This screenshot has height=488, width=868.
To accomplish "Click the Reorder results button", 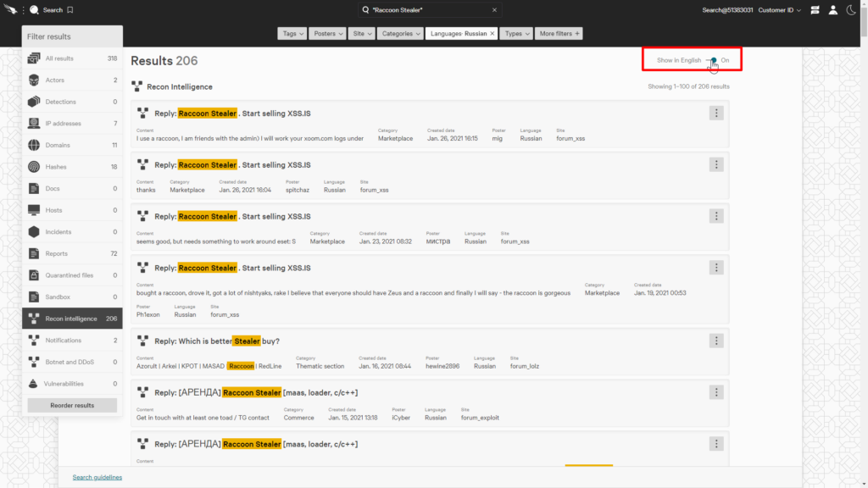I will (x=72, y=404).
